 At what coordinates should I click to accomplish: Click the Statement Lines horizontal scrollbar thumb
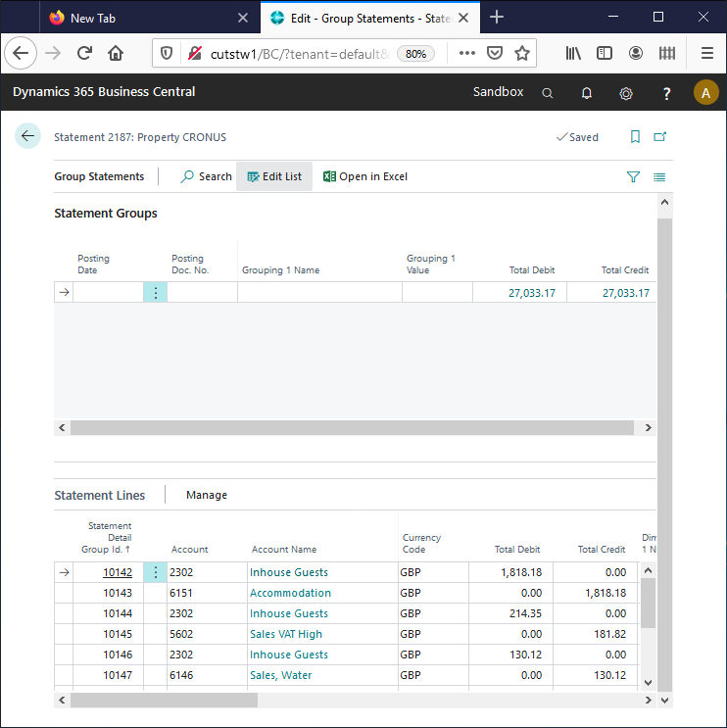(x=164, y=701)
